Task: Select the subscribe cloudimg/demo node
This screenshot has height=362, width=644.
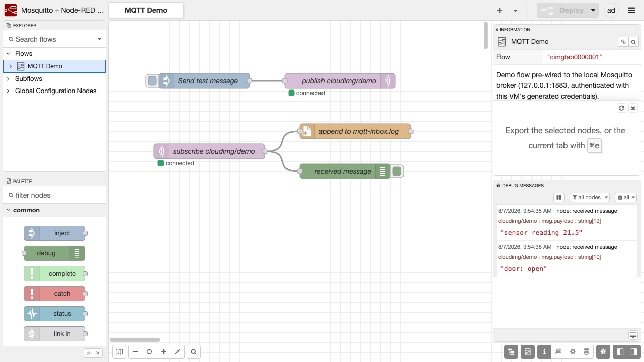Action: pyautogui.click(x=209, y=151)
